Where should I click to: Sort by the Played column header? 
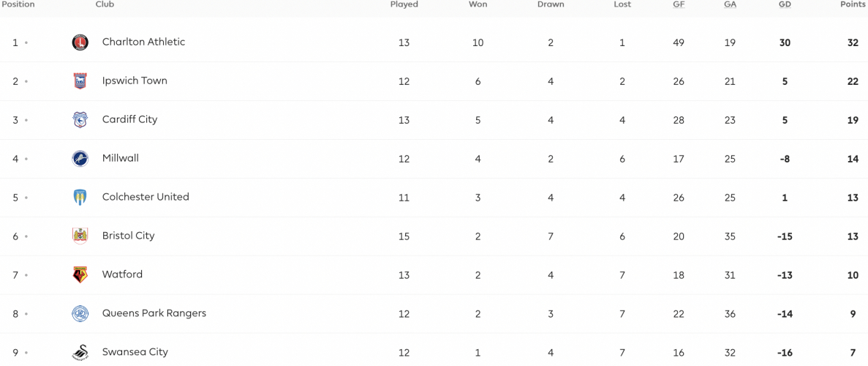pyautogui.click(x=404, y=4)
